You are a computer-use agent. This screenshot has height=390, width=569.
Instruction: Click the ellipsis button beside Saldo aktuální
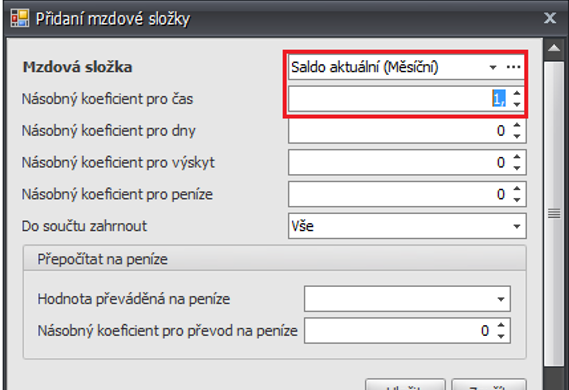(513, 67)
